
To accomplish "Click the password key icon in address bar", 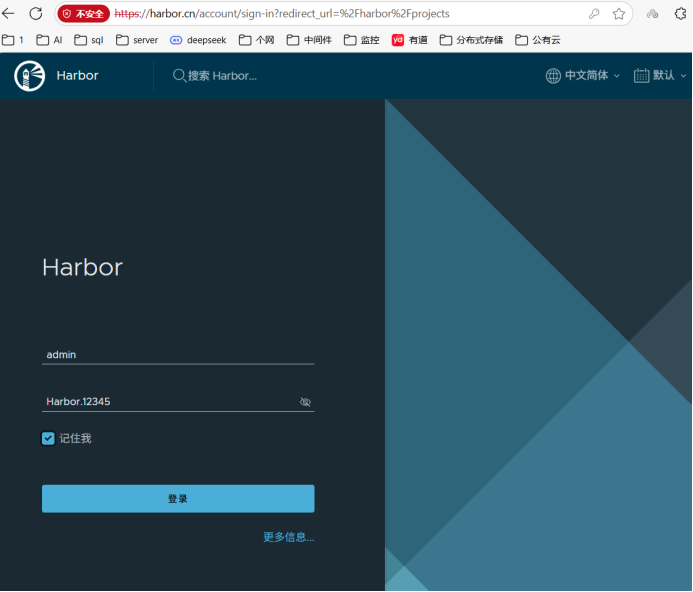I will (x=594, y=14).
